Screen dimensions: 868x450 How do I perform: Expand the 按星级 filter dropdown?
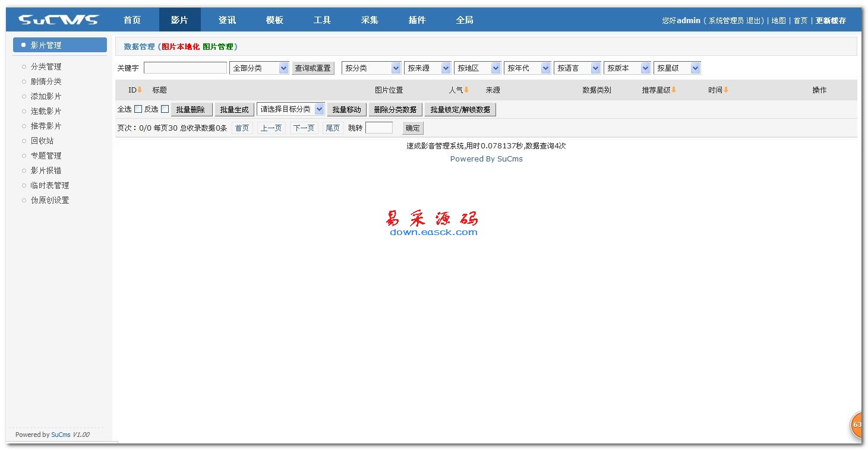click(677, 68)
